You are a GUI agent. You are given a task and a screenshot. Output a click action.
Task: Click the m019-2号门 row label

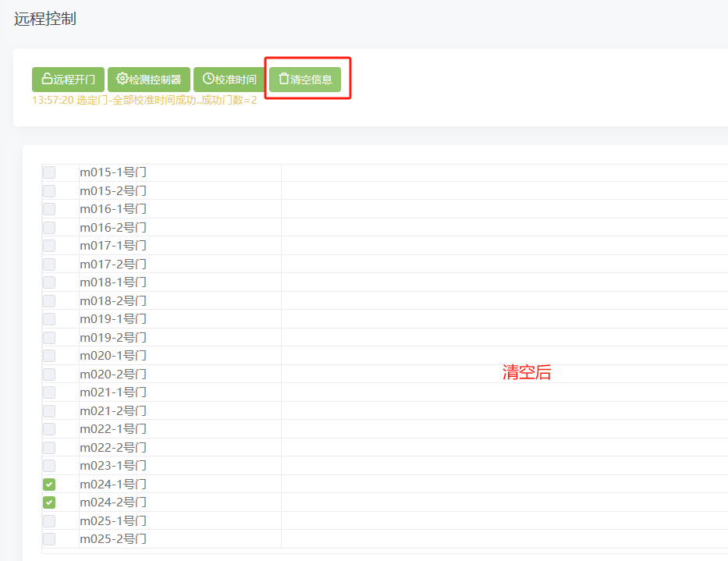click(113, 338)
